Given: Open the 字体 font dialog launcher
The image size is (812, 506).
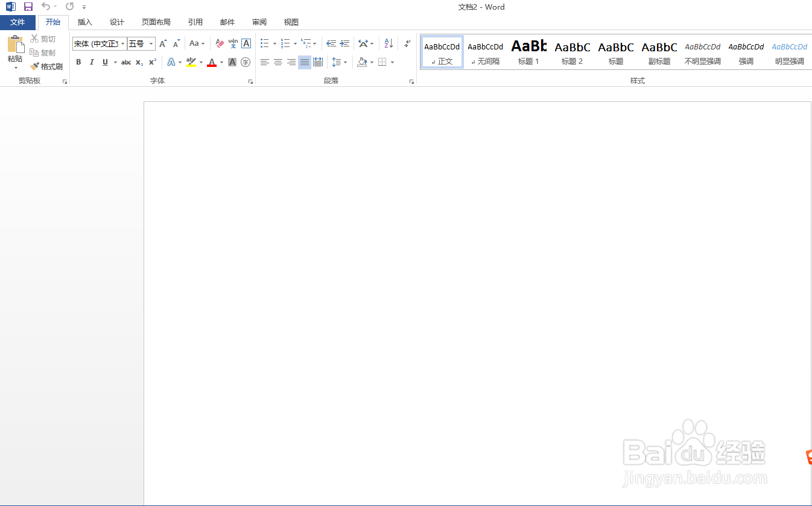Looking at the screenshot, I should (x=250, y=81).
